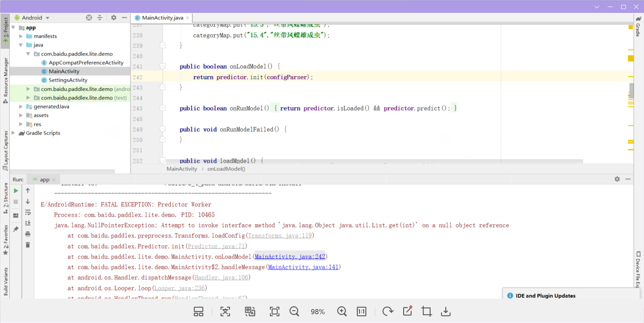Locate opened file with the crosshair icon
This screenshot has width=644, height=323.
coord(89,18)
